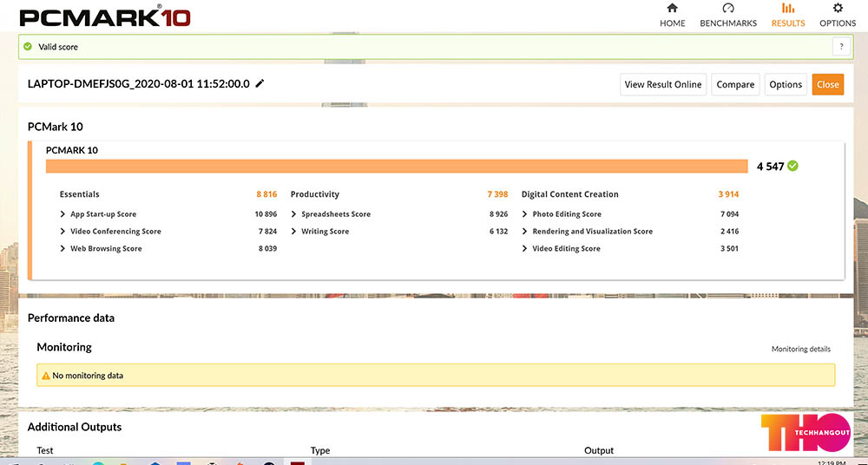
Task: Click the Monitoring subheading
Action: point(64,347)
